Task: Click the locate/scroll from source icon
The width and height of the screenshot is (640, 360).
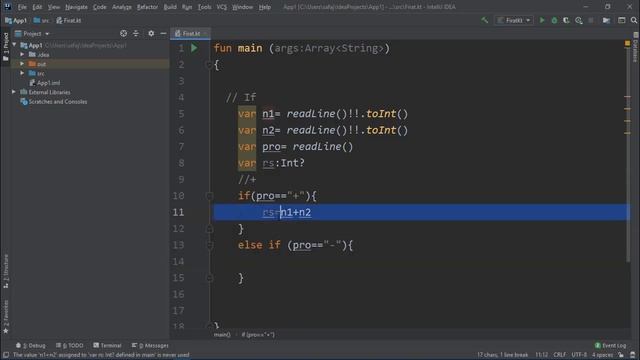Action: pos(123,33)
